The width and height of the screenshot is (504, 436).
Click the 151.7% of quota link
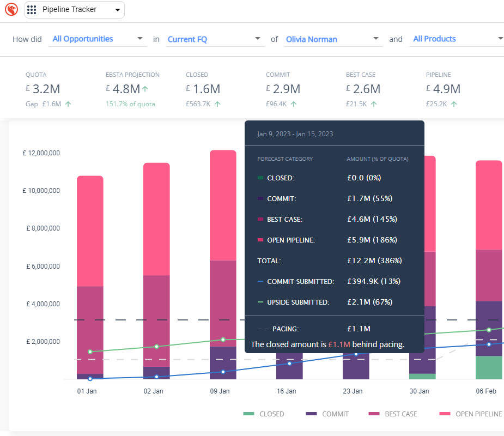pyautogui.click(x=130, y=104)
